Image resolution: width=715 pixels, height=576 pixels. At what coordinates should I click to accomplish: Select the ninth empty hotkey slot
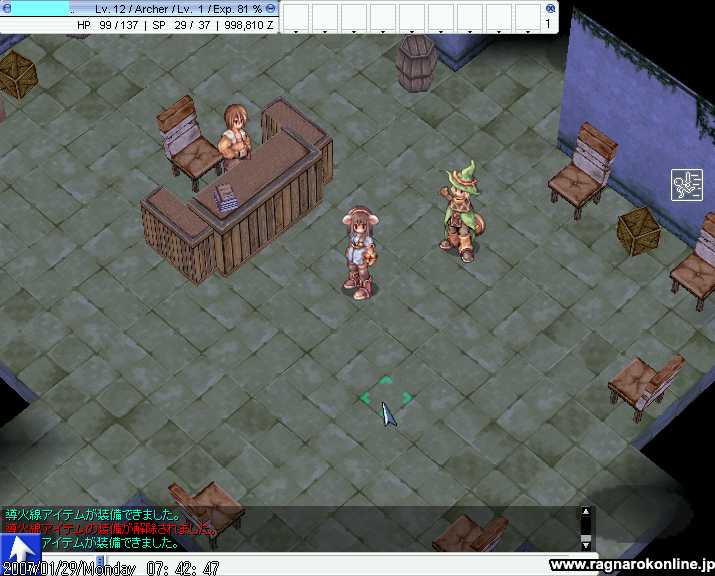tap(528, 18)
